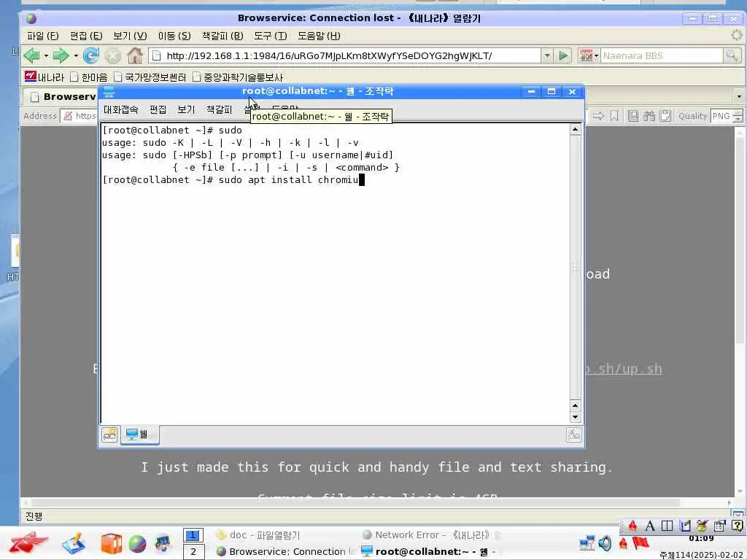Click the green Go arrow beside the URL bar
747x560 pixels.
(x=564, y=55)
